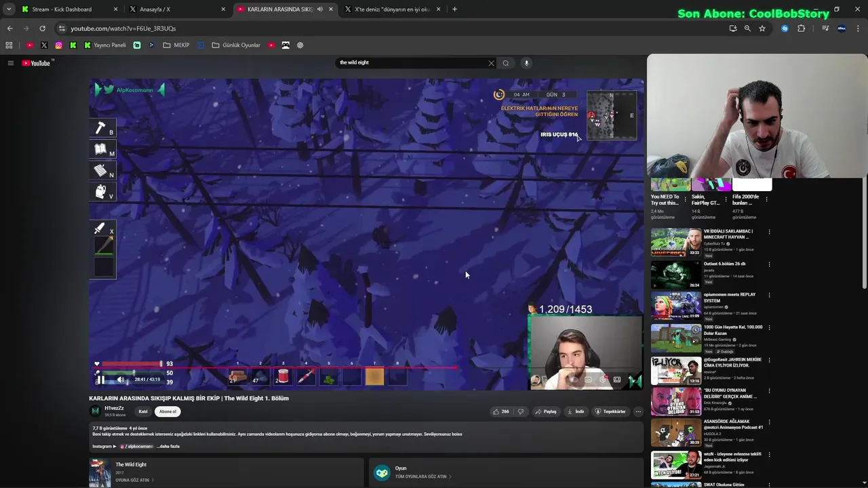Open 'OYUNA GÖZ ATIN' under The Wild Eight
The height and width of the screenshot is (488, 868).
pos(134,480)
